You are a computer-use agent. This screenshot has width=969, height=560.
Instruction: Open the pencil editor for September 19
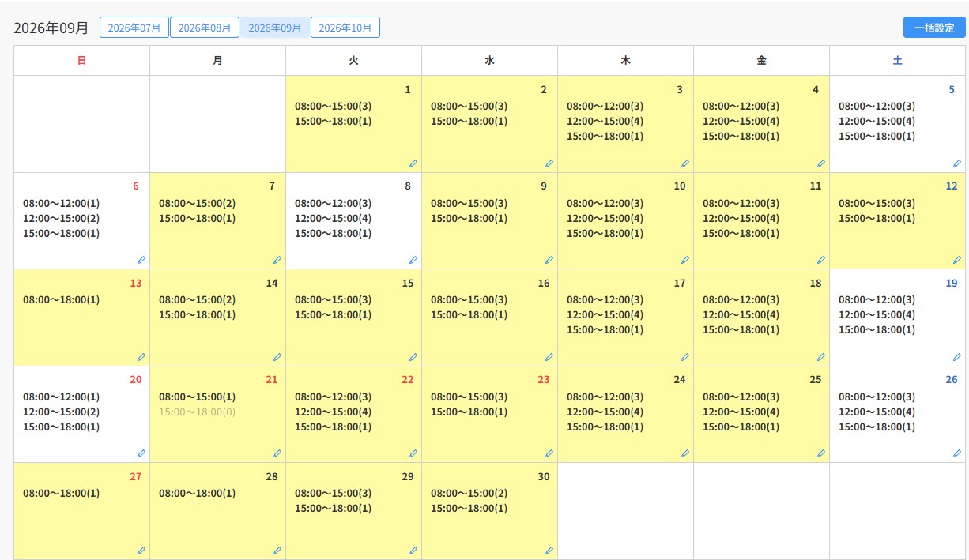pos(957,357)
